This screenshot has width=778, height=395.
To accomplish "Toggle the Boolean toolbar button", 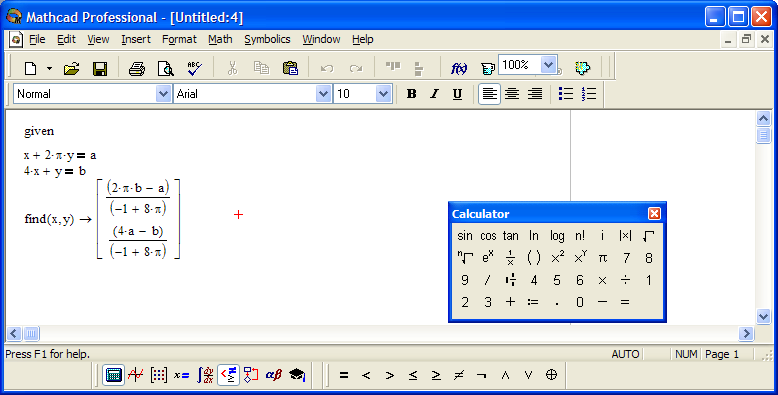I will [228, 375].
